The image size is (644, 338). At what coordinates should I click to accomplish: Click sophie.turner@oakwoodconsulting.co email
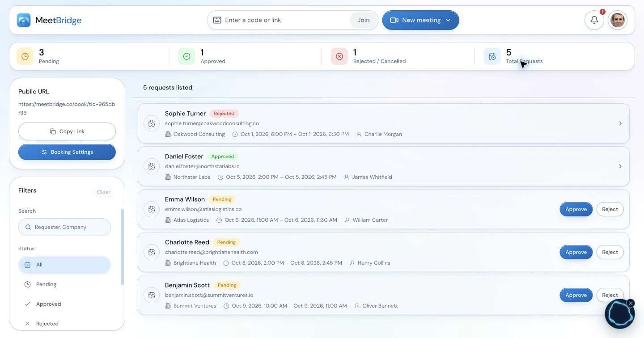coord(212,123)
